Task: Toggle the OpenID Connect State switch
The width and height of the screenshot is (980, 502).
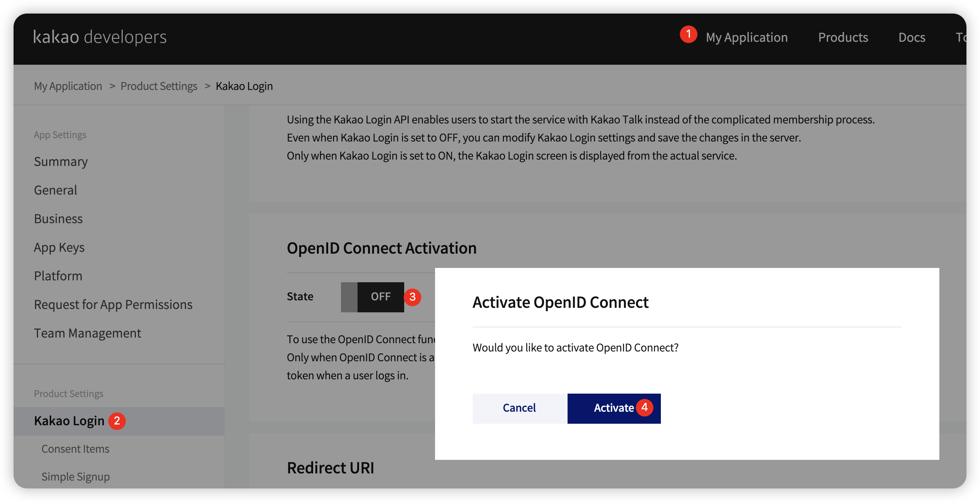Action: click(372, 297)
